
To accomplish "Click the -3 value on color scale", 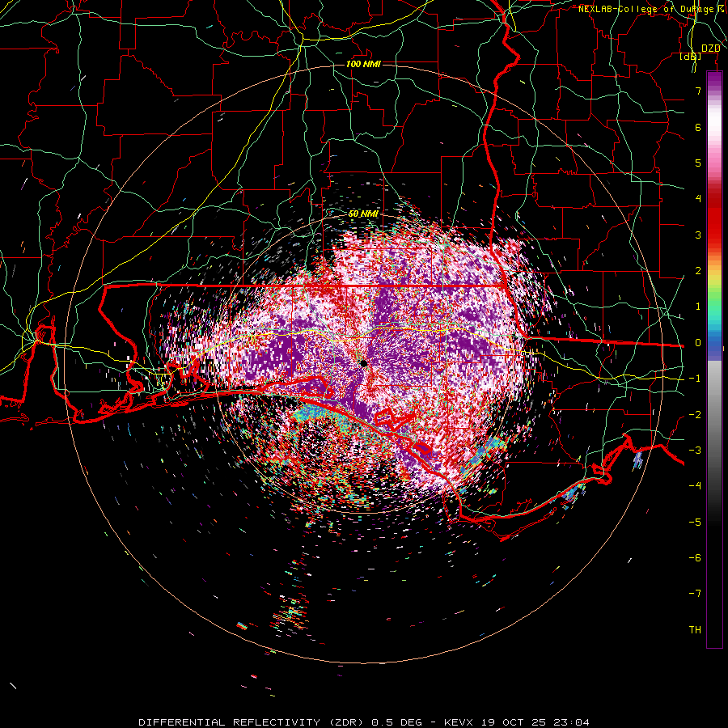I will tap(695, 451).
